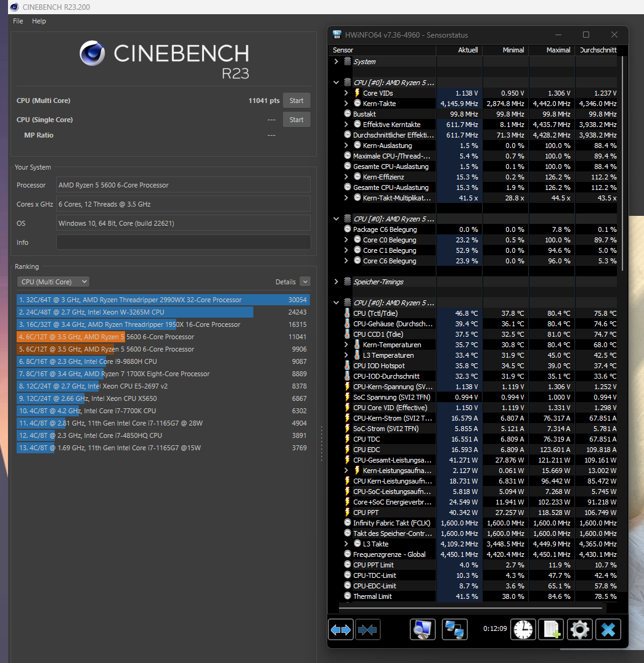Expand the Core VIDs row
Viewport: 644px width, 663px height.
(x=346, y=93)
